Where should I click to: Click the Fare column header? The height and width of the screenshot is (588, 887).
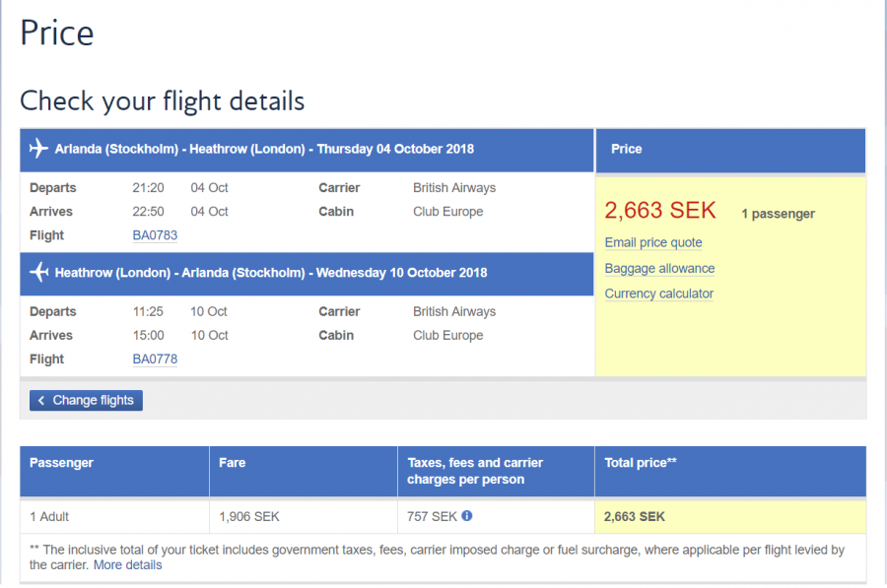pyautogui.click(x=233, y=463)
